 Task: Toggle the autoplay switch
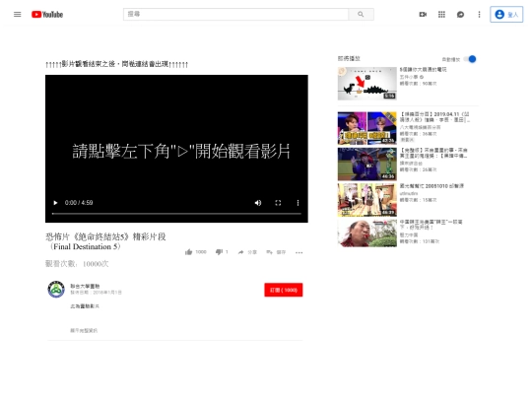470,59
